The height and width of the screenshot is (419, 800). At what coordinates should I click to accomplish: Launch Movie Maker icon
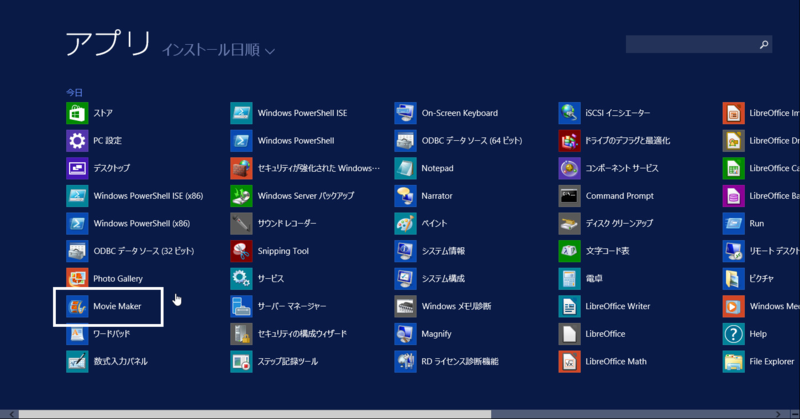[77, 306]
